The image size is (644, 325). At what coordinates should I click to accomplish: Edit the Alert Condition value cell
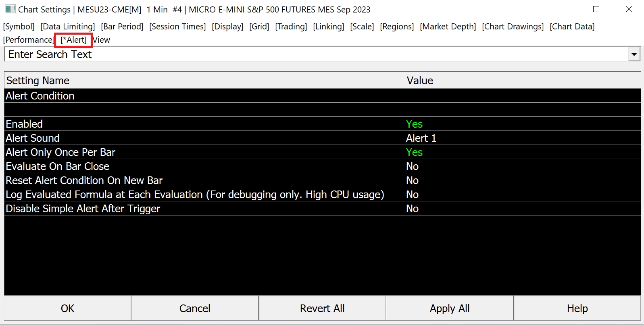pos(522,96)
